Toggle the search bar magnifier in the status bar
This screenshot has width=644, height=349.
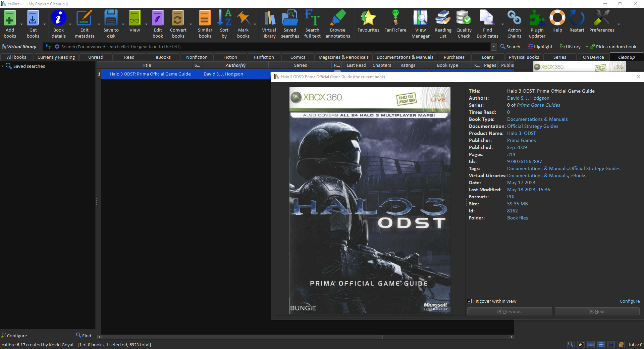click(x=571, y=344)
